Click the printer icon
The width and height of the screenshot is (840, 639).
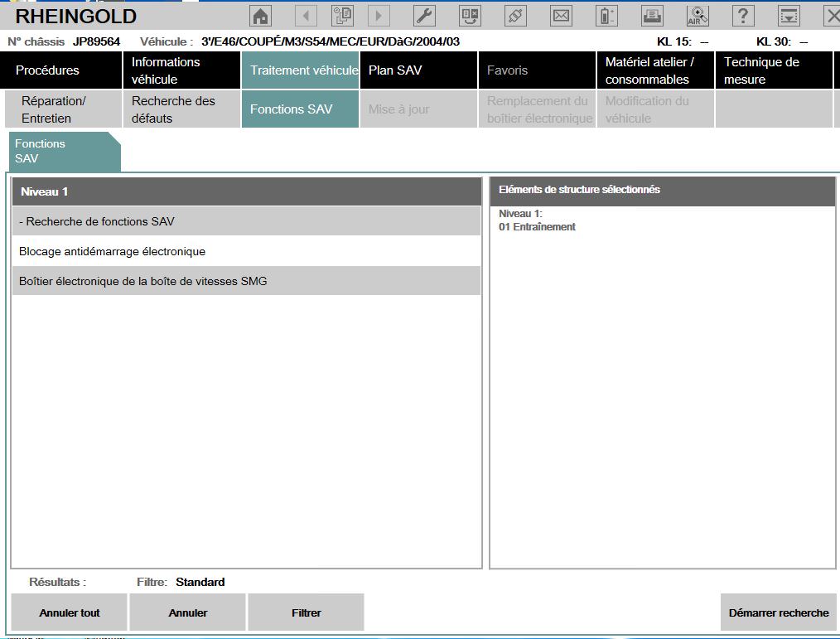[652, 16]
